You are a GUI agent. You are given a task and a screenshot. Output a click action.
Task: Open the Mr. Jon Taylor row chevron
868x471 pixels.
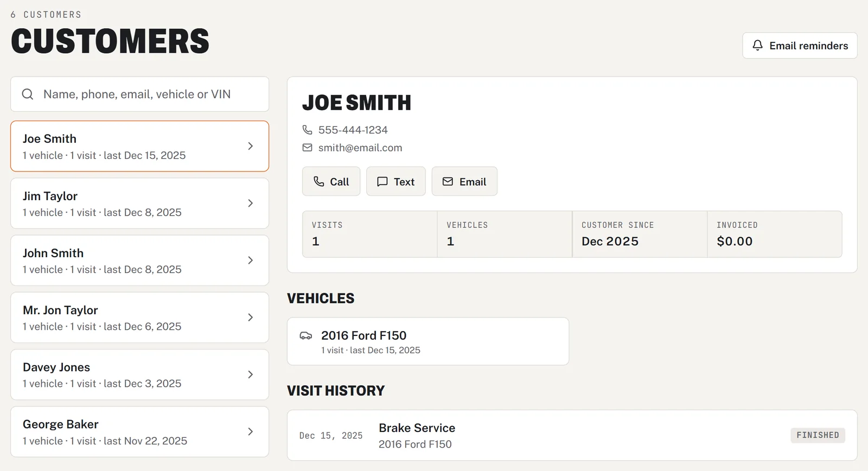tap(250, 317)
